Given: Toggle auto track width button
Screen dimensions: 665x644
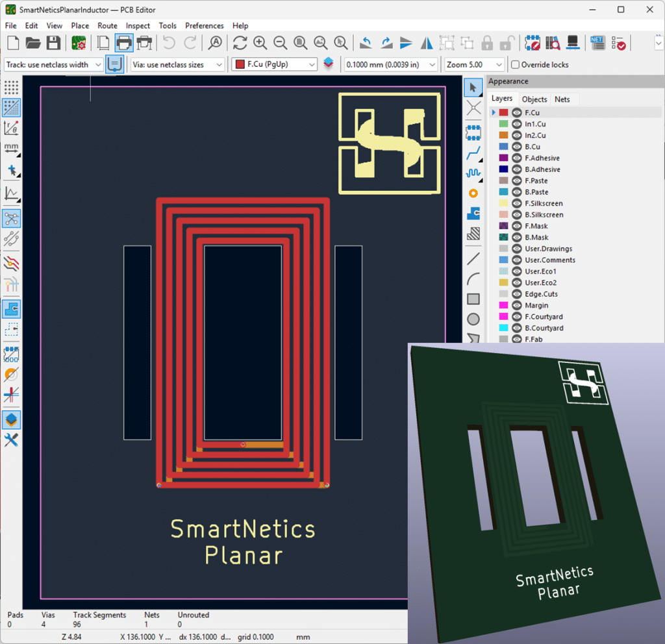Looking at the screenshot, I should (x=114, y=64).
